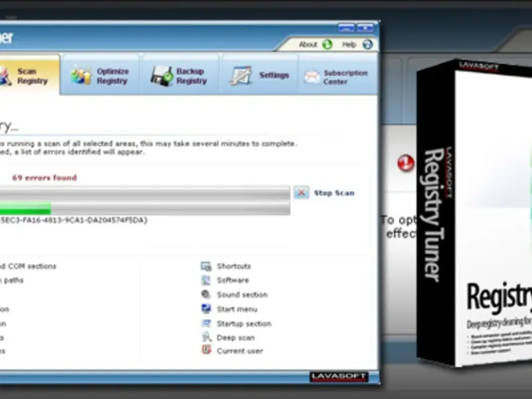The height and width of the screenshot is (399, 532).
Task: Select the Current user text label
Action: tap(239, 351)
